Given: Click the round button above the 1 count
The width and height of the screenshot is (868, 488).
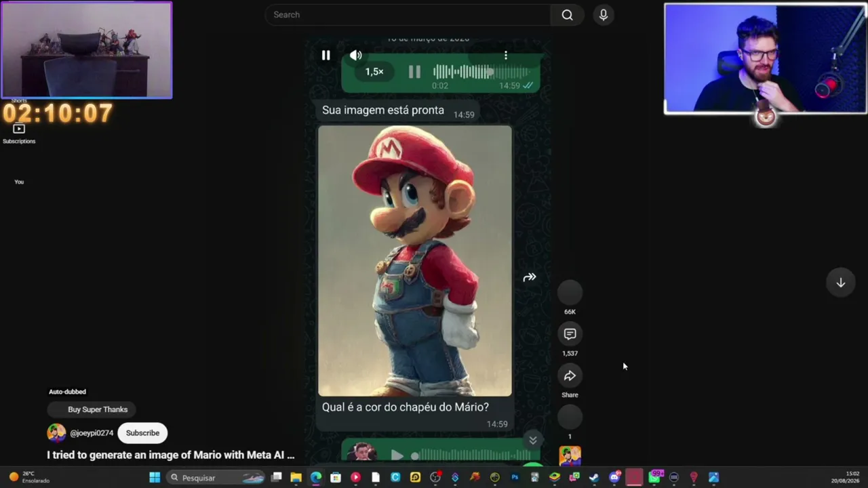Looking at the screenshot, I should [570, 417].
